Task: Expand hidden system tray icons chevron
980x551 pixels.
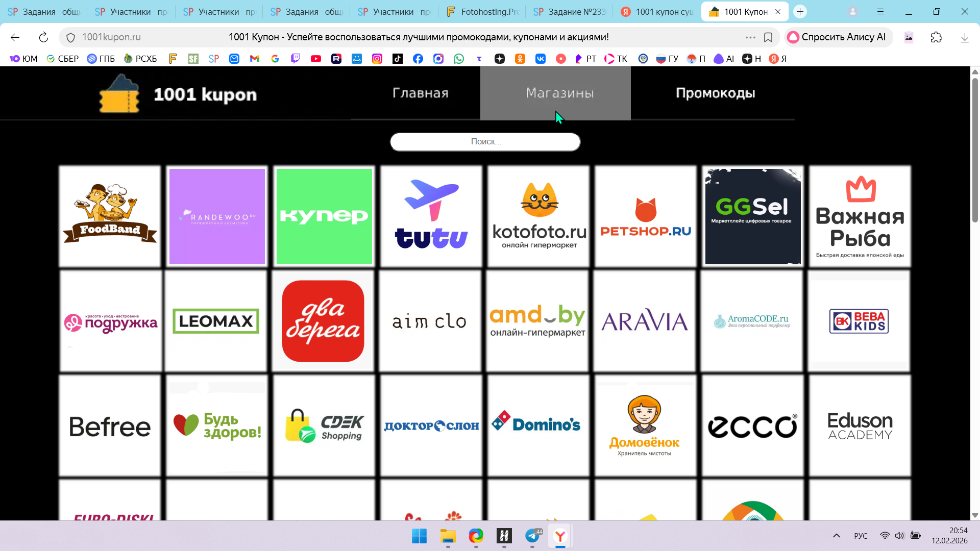Action: [836, 536]
